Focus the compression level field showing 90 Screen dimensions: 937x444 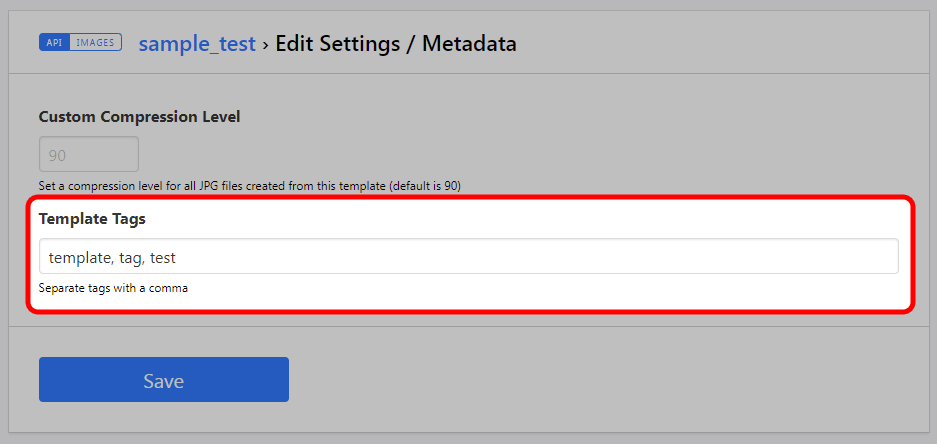pos(89,155)
